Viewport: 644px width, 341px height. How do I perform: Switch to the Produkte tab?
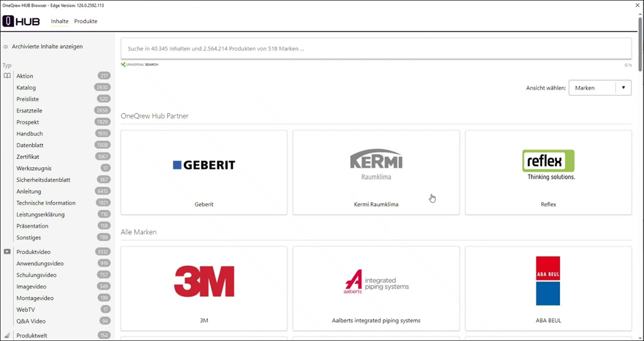[85, 21]
